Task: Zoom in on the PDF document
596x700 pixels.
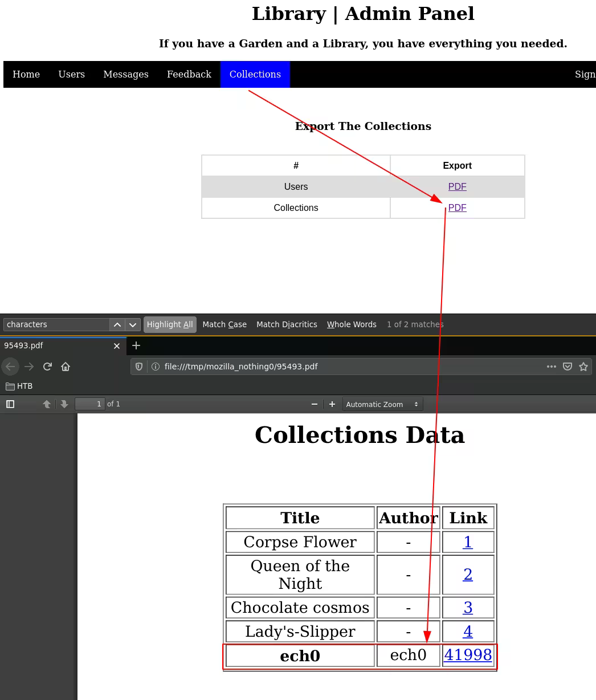Action: pos(332,404)
